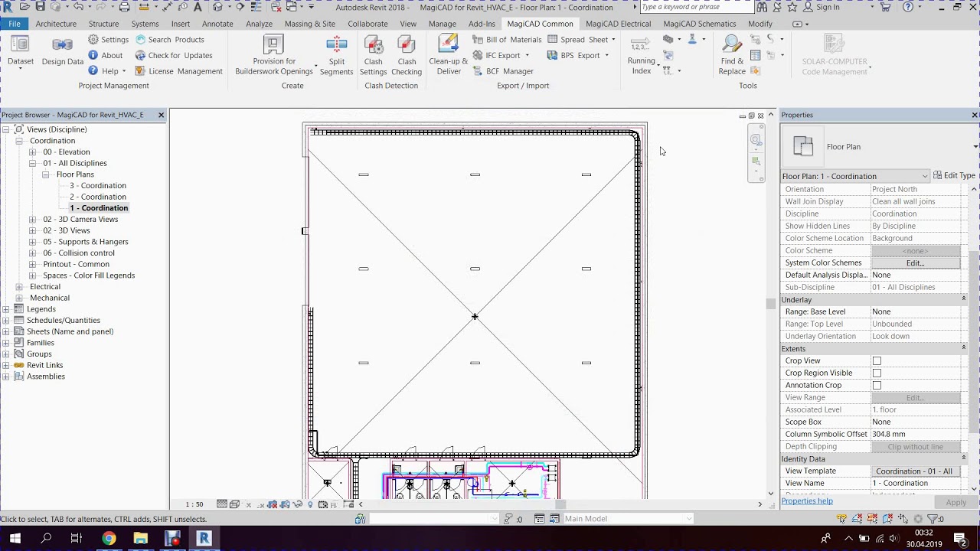Open Chrome from the taskbar
Image resolution: width=980 pixels, height=551 pixels.
(x=109, y=539)
